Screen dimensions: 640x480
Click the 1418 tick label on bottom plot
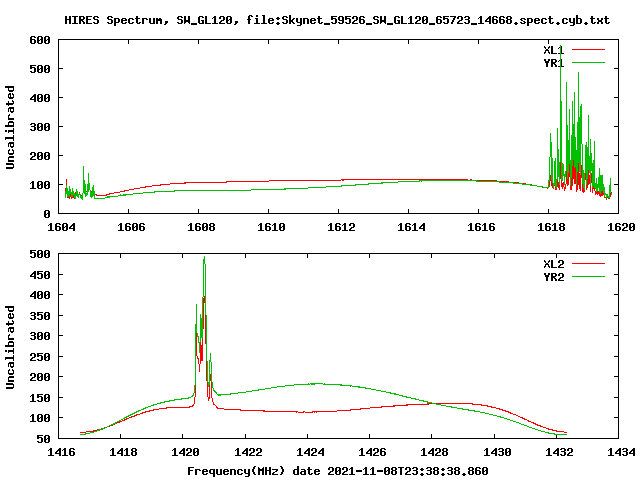point(123,452)
